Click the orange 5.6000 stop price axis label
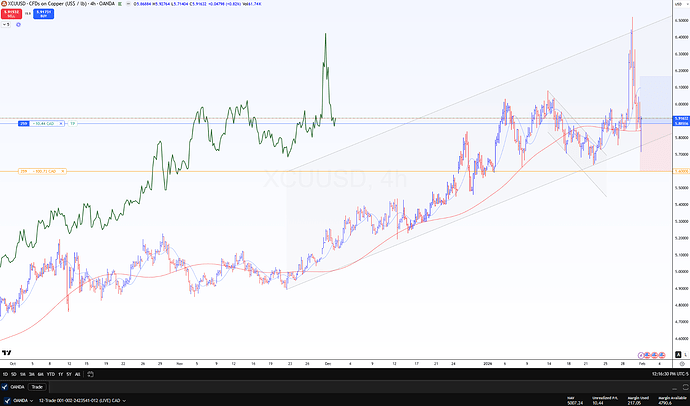 tap(681, 171)
